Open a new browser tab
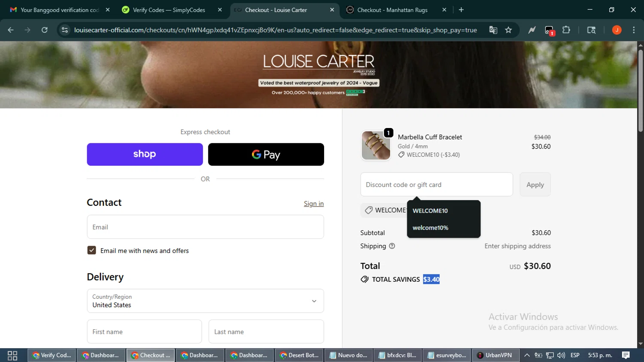Viewport: 644px width, 362px height. [461, 10]
